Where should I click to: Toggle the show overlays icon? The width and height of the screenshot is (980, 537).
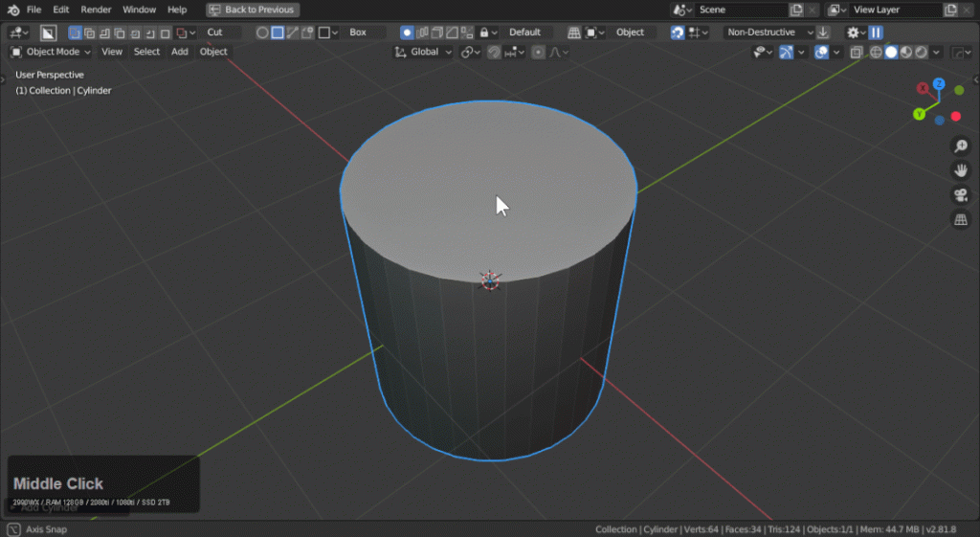pyautogui.click(x=821, y=52)
